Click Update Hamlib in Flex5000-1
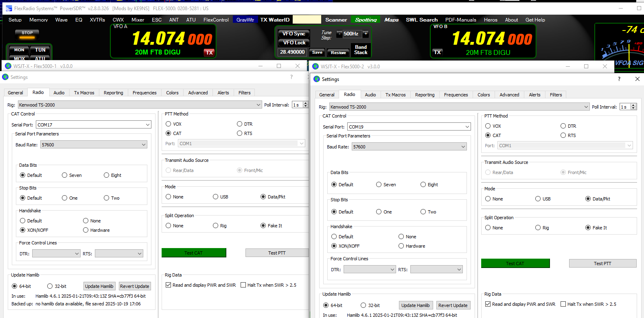 (99, 286)
